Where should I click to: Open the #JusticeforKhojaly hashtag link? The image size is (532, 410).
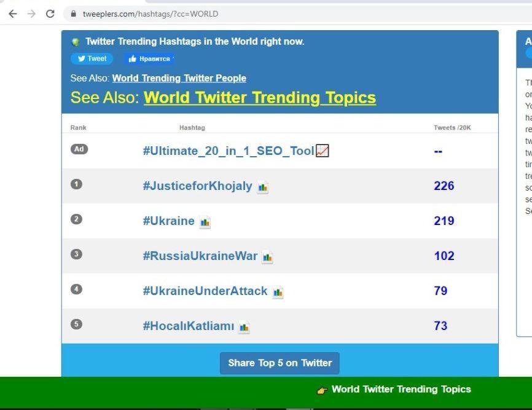coord(197,186)
